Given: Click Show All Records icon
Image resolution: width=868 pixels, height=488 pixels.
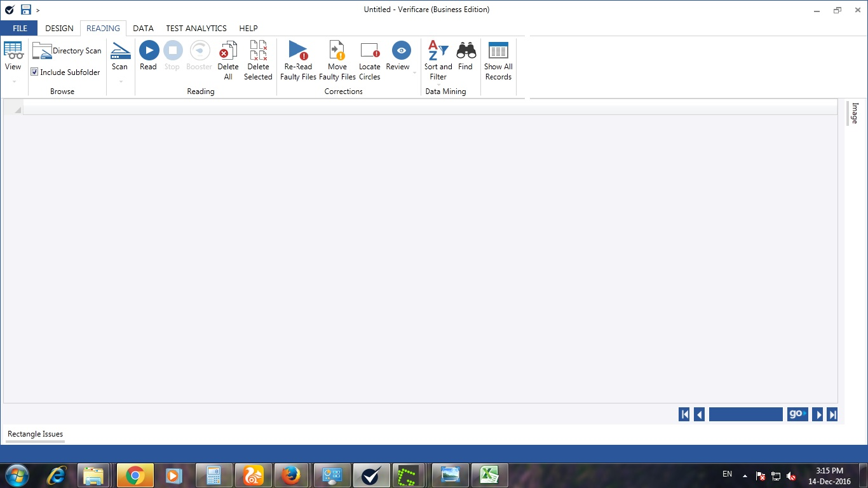Looking at the screenshot, I should tap(498, 51).
